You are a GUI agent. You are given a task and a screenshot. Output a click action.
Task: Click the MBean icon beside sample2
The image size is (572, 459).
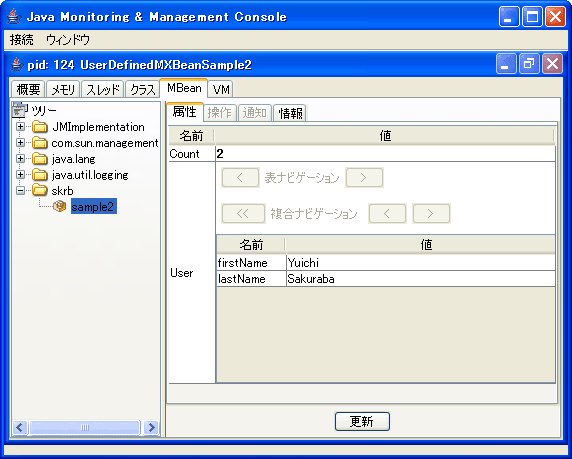coord(59,207)
